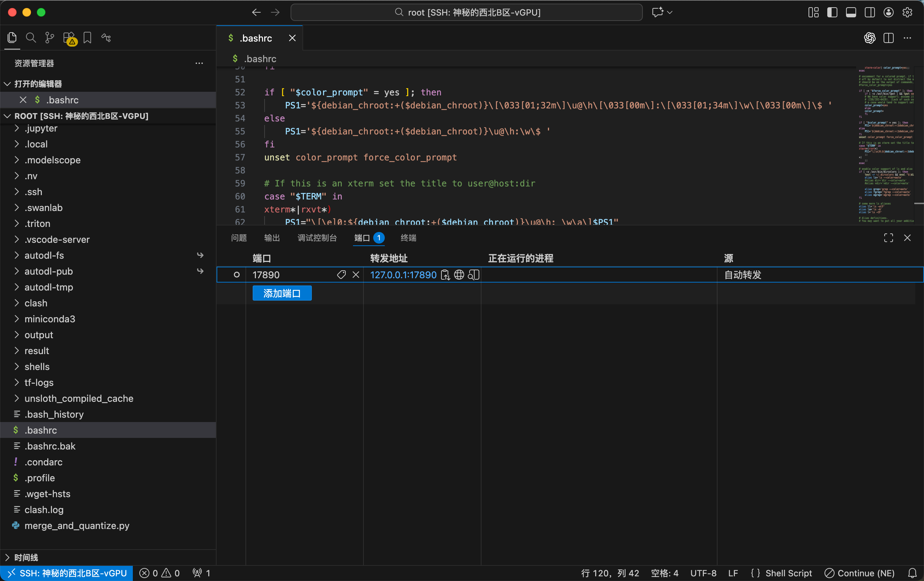Open the Source Control view icon
This screenshot has width=924, height=581.
[x=49, y=38]
